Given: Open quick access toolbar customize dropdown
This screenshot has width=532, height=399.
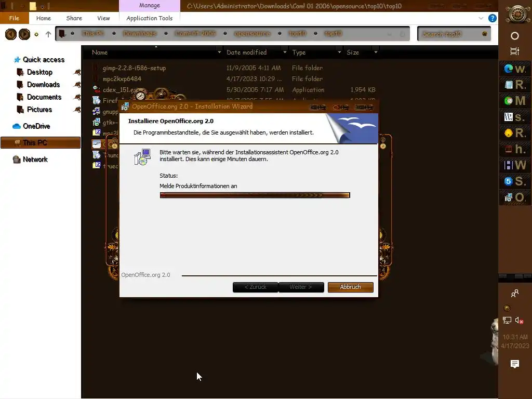Looking at the screenshot, I should point(42,6).
